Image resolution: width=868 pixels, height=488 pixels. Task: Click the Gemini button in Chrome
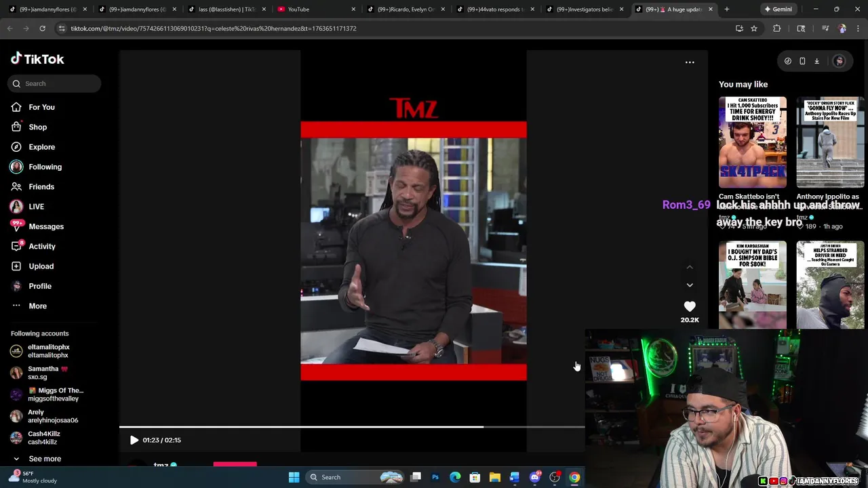pyautogui.click(x=778, y=9)
